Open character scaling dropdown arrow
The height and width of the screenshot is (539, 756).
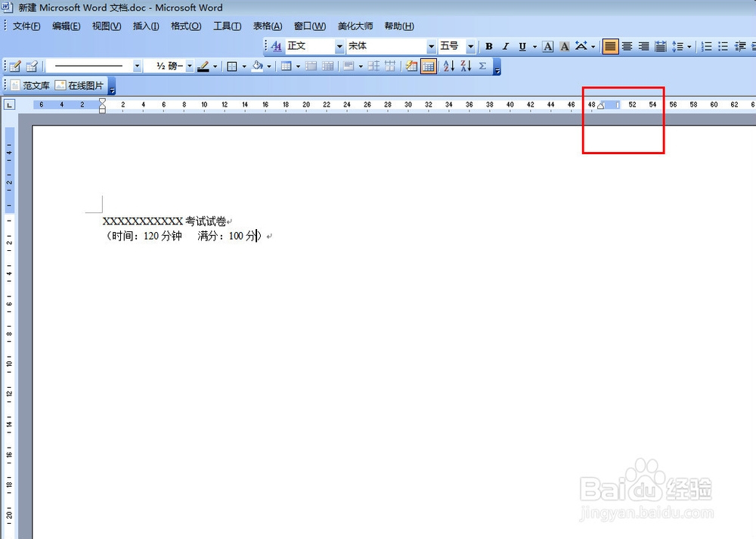[593, 46]
